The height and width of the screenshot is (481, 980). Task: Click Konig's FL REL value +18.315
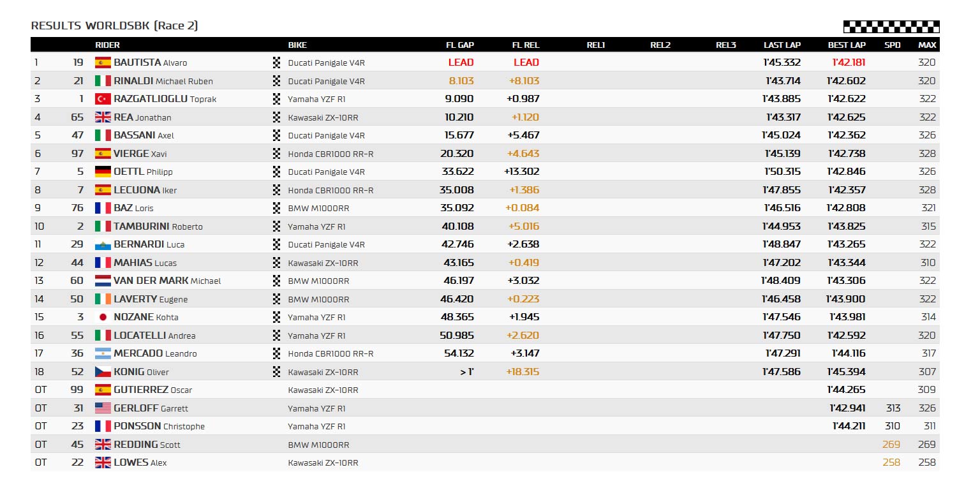coord(523,372)
